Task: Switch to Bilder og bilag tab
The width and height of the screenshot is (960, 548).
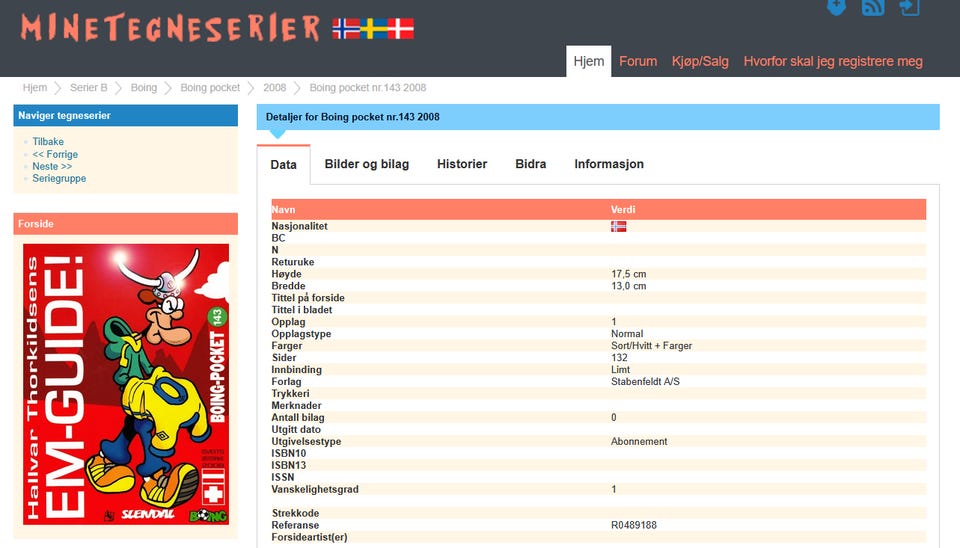Action: [x=367, y=164]
